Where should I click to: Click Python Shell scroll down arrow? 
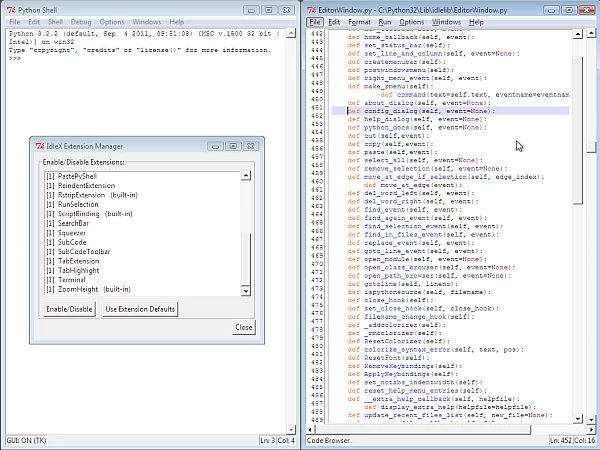tap(291, 430)
